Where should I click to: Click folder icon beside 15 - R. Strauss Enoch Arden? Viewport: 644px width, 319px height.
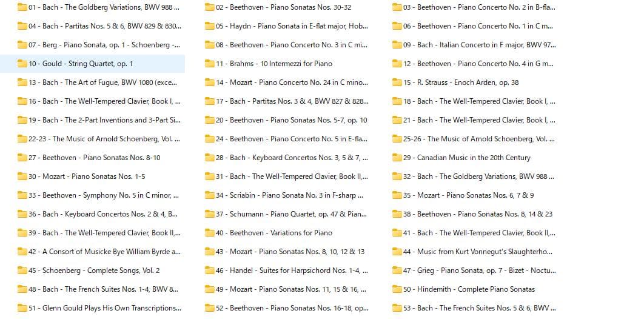pyautogui.click(x=397, y=82)
